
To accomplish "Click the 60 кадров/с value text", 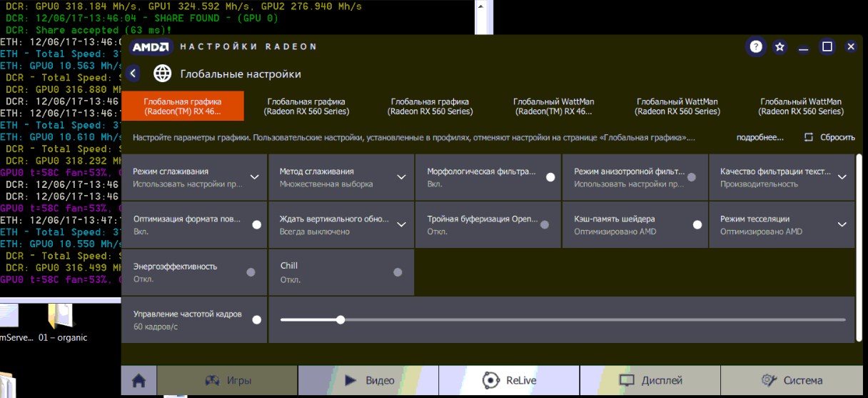I will click(x=155, y=327).
